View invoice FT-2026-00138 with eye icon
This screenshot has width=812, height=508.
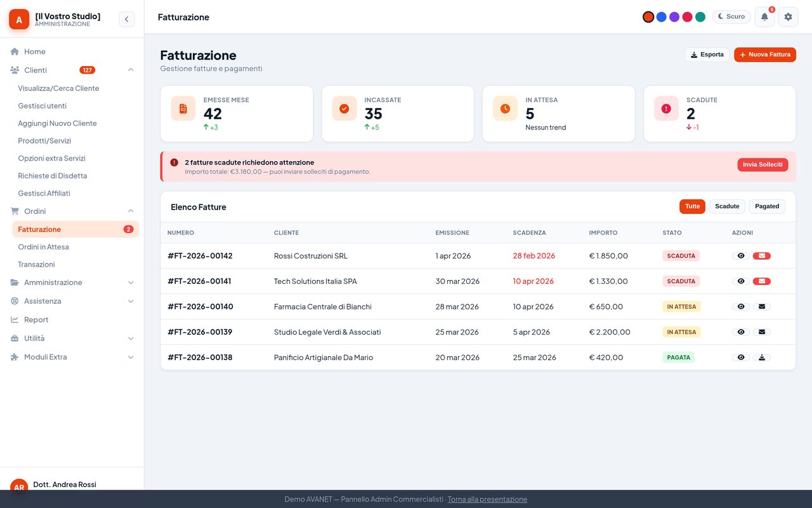[740, 358]
